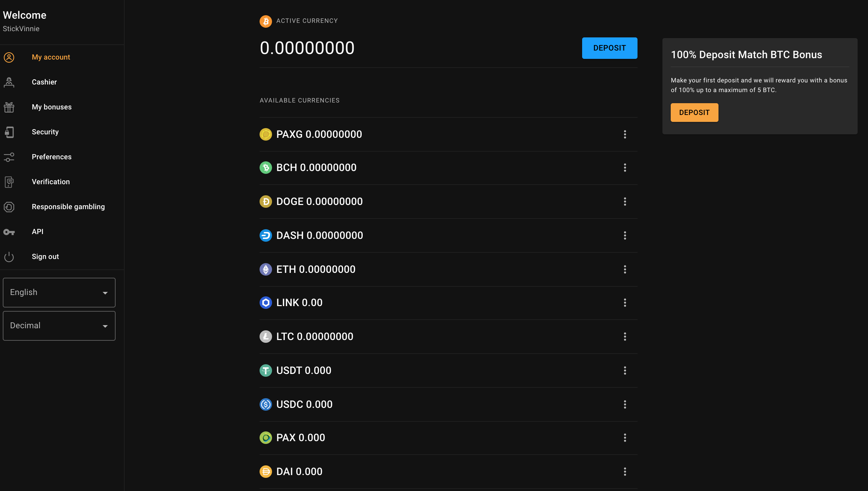Click the My bonuses gift icon
Image resolution: width=868 pixels, height=491 pixels.
point(9,107)
